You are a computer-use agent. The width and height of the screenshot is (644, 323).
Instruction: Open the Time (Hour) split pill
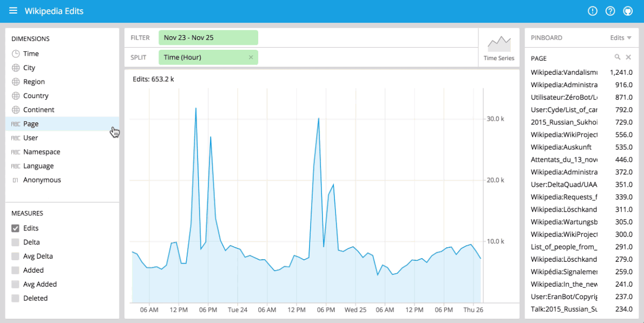(x=208, y=57)
